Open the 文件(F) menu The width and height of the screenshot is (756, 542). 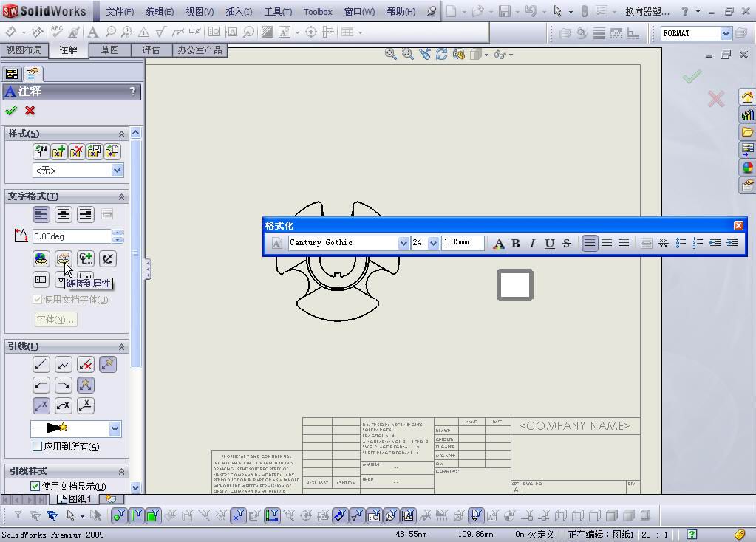tap(120, 12)
